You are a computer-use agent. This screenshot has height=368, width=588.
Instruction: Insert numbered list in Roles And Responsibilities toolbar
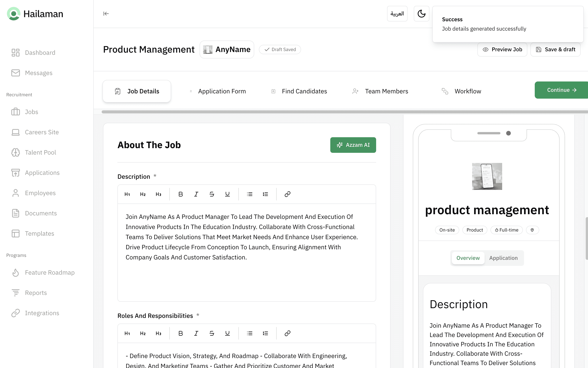coord(265,333)
